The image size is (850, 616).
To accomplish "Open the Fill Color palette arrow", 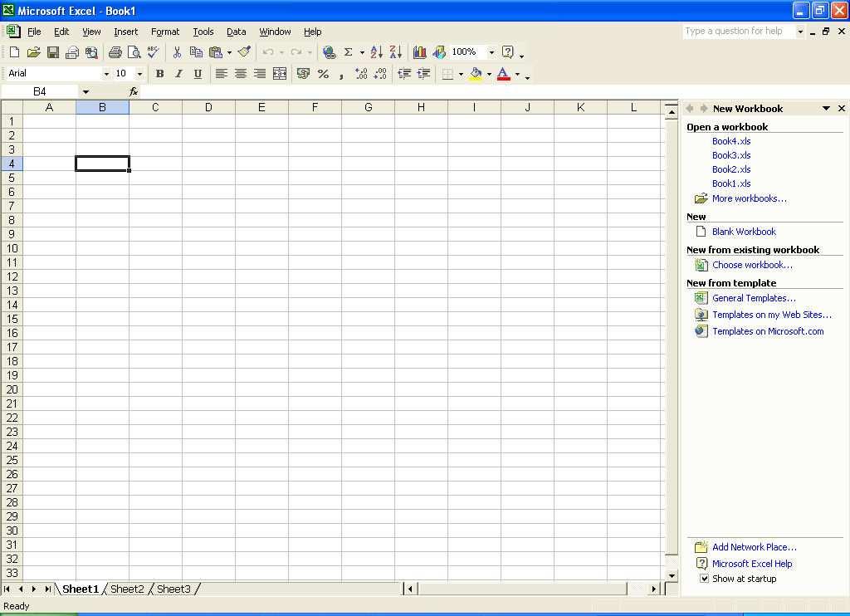I will 489,74.
